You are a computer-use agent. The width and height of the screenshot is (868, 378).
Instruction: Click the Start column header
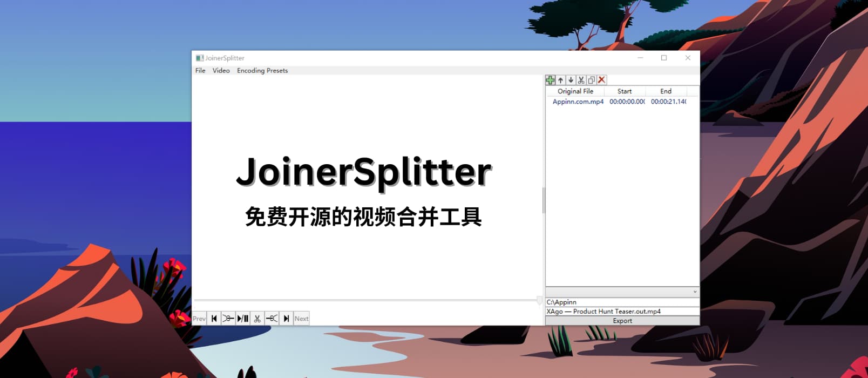click(625, 91)
